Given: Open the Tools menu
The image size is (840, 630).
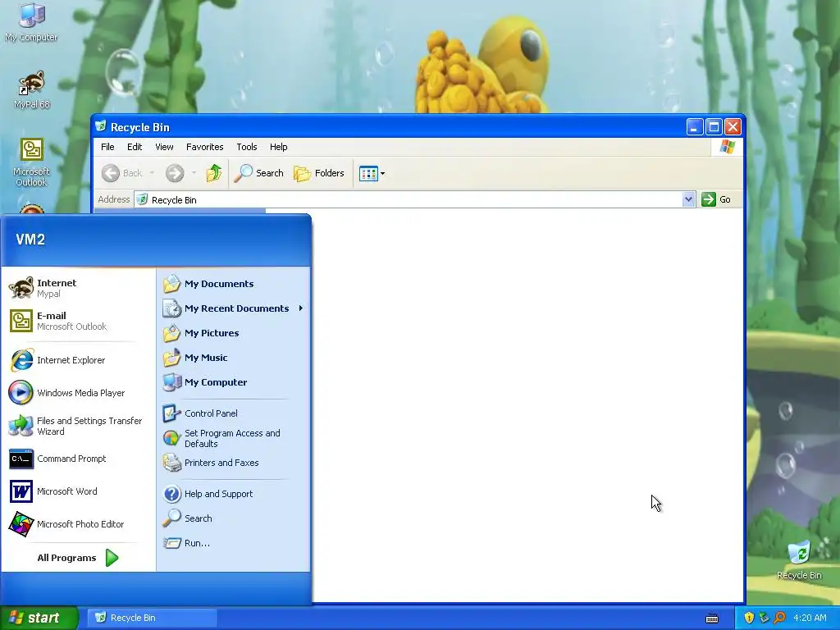Looking at the screenshot, I should [x=247, y=147].
